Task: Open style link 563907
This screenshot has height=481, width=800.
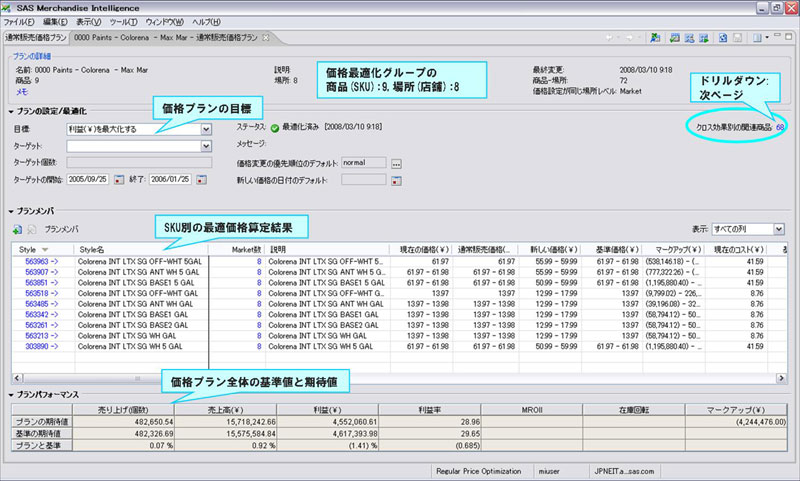Action: point(41,272)
